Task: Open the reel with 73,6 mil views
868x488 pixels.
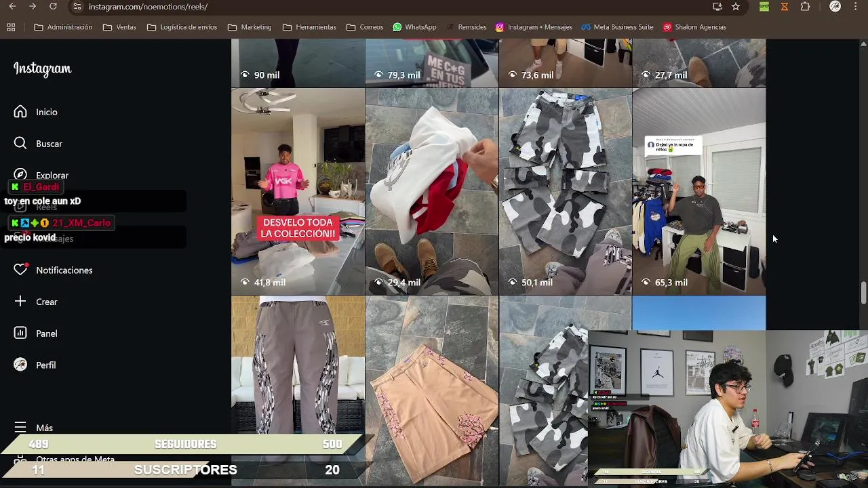Action: (x=566, y=63)
